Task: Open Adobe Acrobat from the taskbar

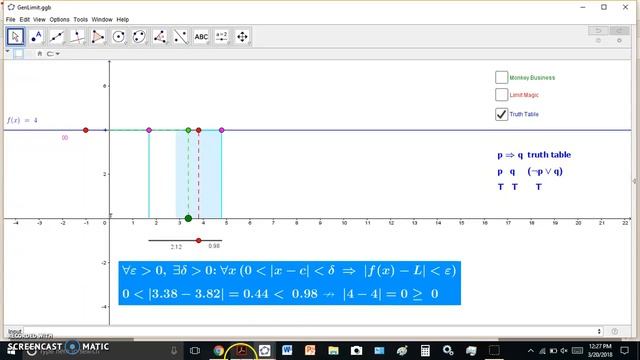Action: 242,350
